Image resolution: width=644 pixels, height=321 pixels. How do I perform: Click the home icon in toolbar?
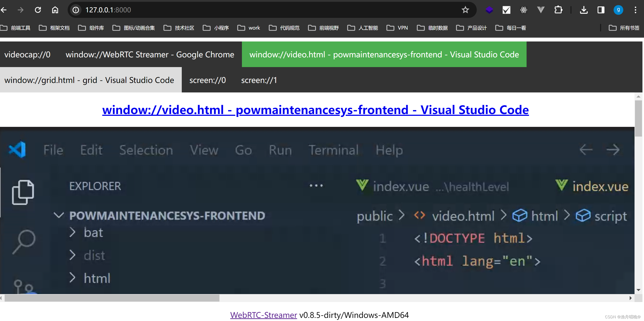[55, 10]
